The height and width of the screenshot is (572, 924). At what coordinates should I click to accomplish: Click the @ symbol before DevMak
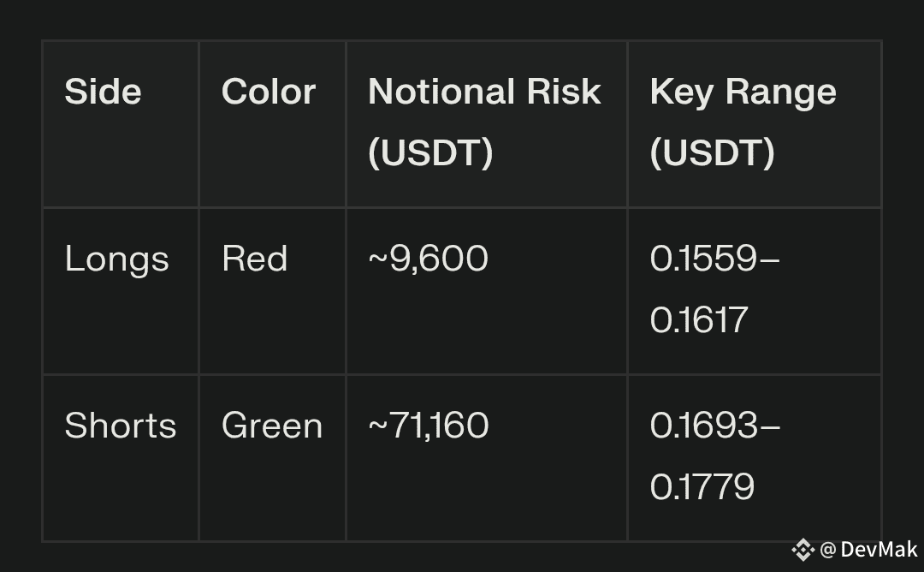click(x=827, y=550)
